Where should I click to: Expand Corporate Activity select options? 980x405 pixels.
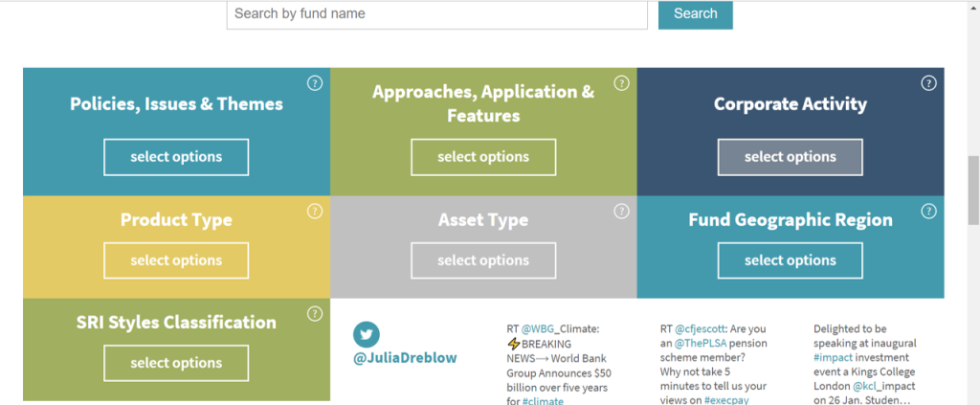pos(790,157)
